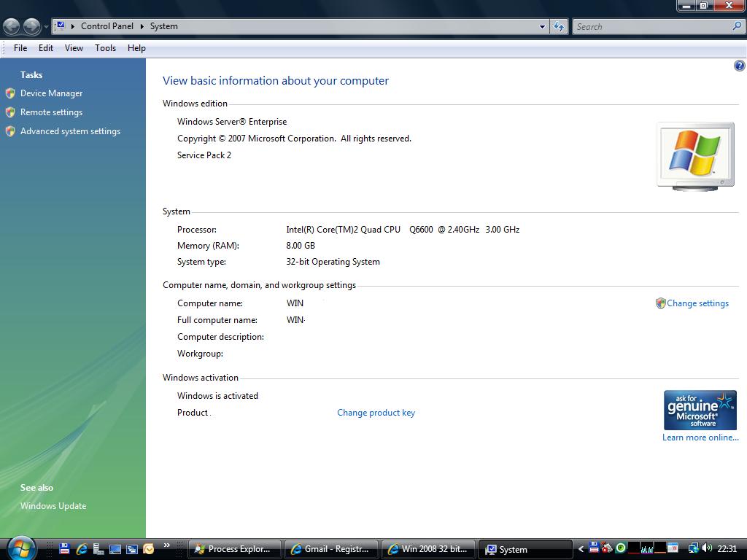
Task: Open the File menu
Action: pyautogui.click(x=20, y=48)
